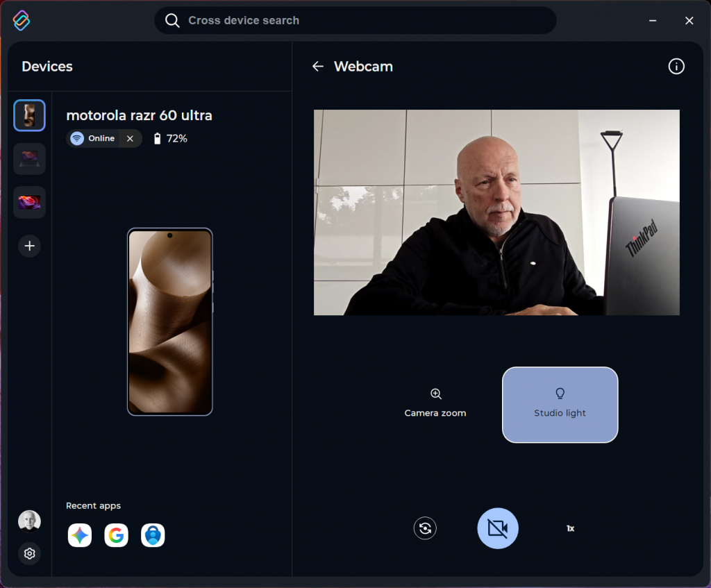The width and height of the screenshot is (711, 588).
Task: Click the Online Wi-Fi status icon
Action: [x=77, y=139]
